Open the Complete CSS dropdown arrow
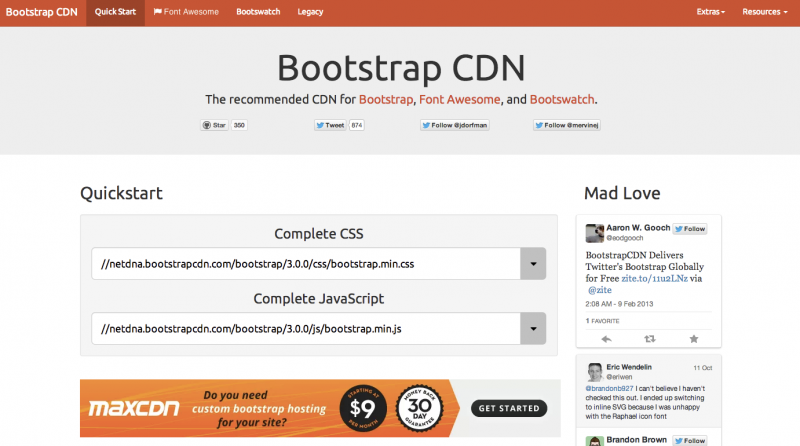 pyautogui.click(x=533, y=264)
